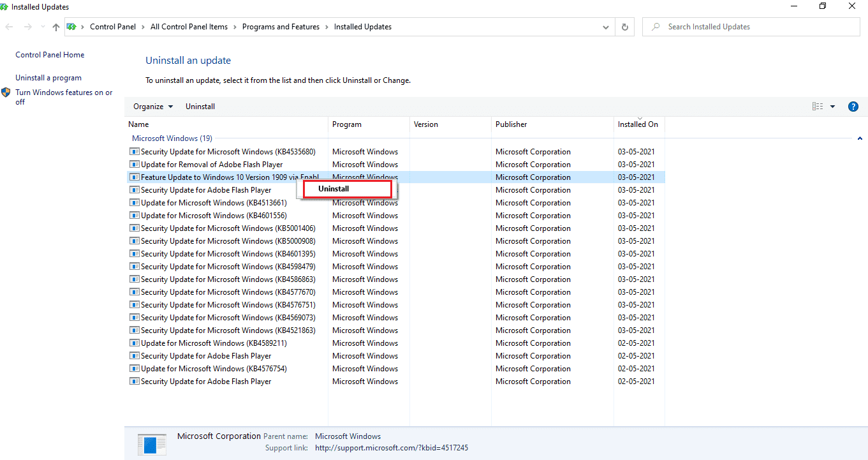Screen dimensions: 868x460
Task: Click the KB4535680 security update icon
Action: (x=134, y=151)
